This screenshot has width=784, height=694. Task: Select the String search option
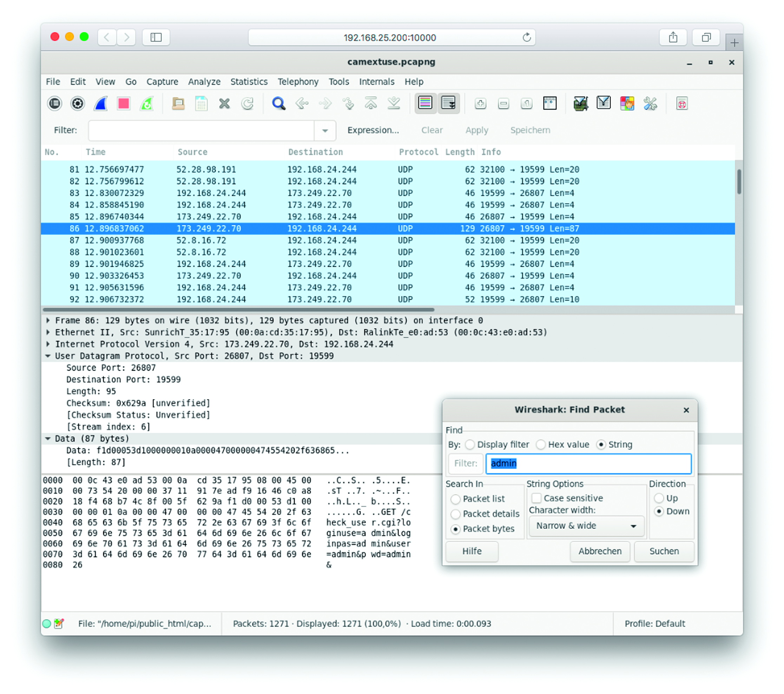click(601, 444)
